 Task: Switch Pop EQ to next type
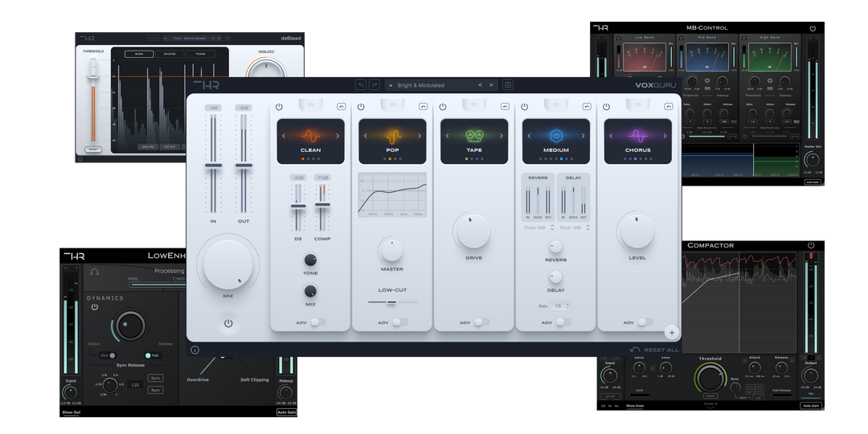coord(419,136)
